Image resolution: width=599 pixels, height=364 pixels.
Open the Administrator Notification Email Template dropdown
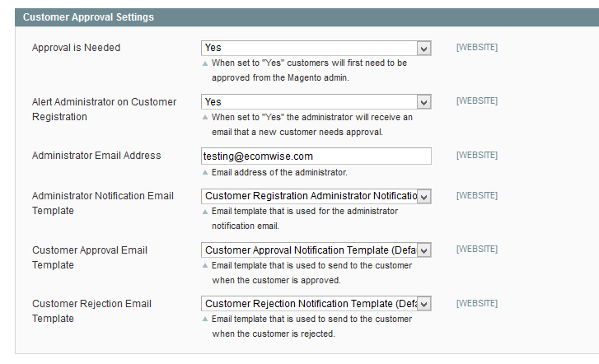[316, 196]
